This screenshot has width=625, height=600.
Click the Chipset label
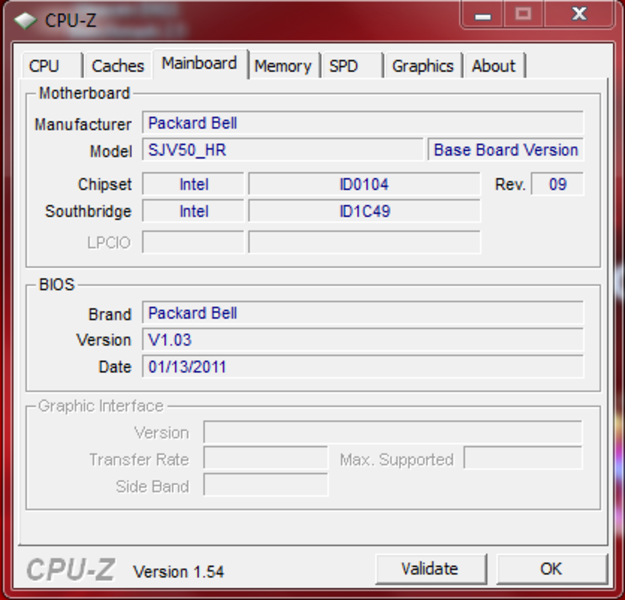(105, 185)
